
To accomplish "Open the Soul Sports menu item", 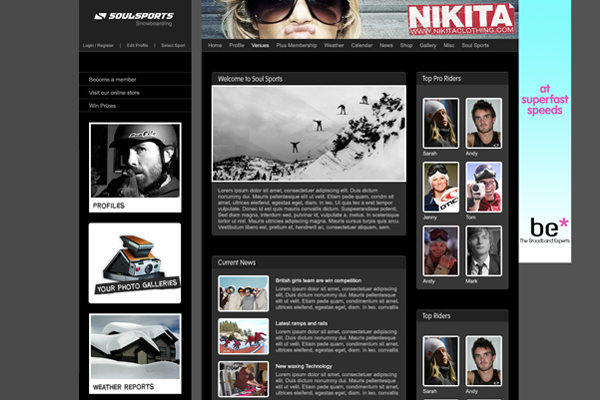I will click(475, 45).
